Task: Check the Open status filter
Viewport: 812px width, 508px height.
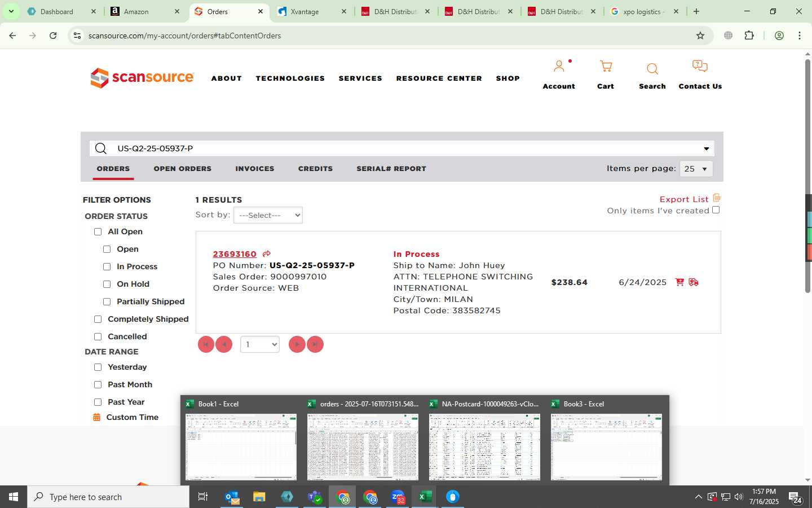Action: pyautogui.click(x=107, y=249)
